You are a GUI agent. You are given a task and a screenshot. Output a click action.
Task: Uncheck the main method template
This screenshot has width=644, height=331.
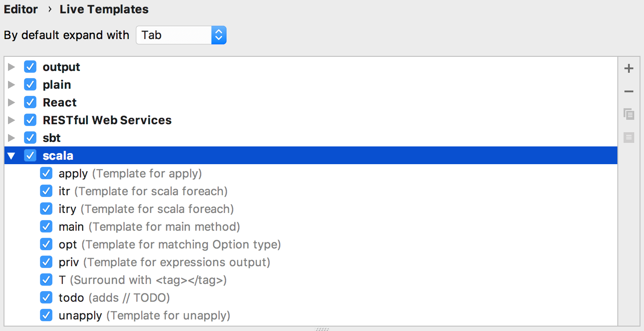tap(46, 226)
